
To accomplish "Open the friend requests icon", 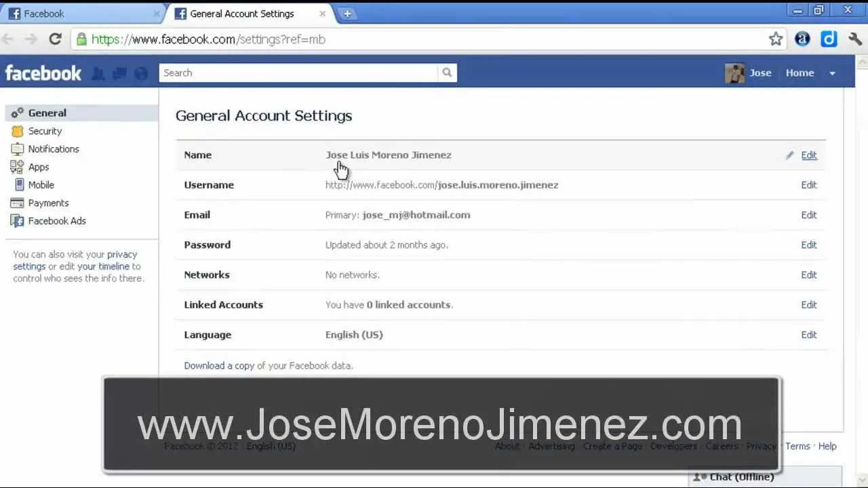I will point(98,73).
